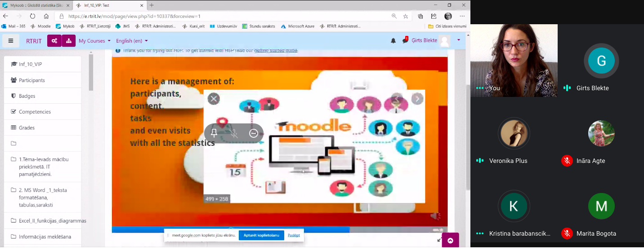Reload the current page
Image resolution: width=644 pixels, height=250 pixels.
coord(32,16)
